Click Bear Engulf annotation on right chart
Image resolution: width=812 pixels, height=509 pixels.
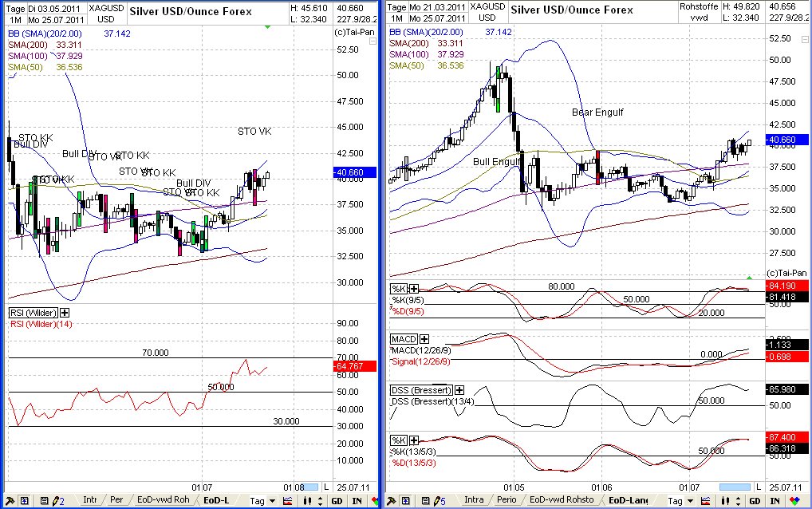[x=597, y=112]
